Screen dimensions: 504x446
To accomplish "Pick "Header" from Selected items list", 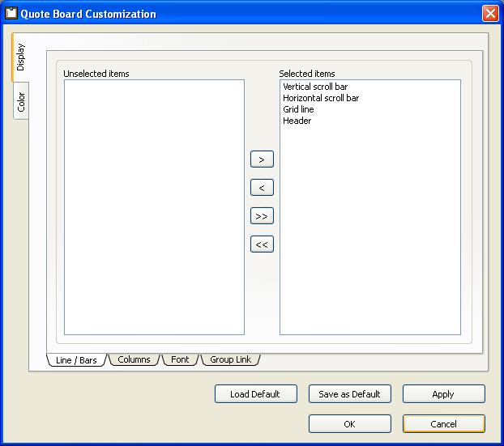I will 297,121.
